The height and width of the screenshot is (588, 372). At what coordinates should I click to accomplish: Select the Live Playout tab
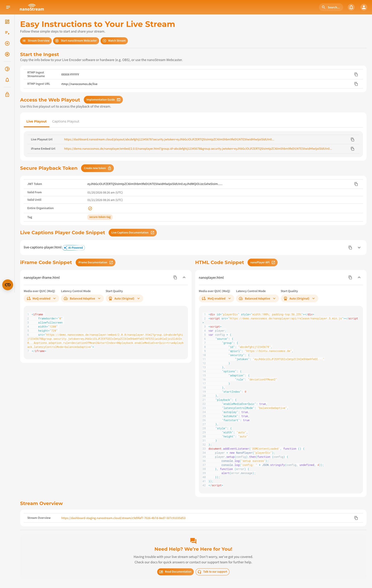36,121
